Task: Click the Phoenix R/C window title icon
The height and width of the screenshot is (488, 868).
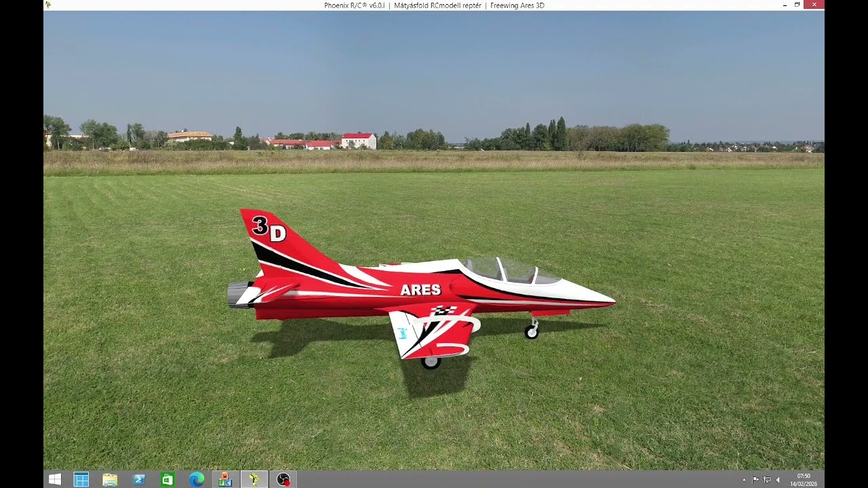Action: (x=48, y=5)
